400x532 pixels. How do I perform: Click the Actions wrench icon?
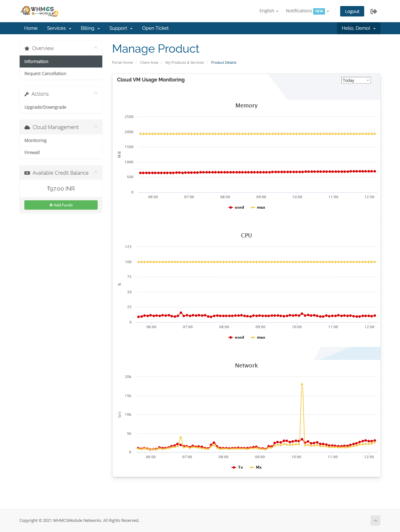(x=27, y=94)
